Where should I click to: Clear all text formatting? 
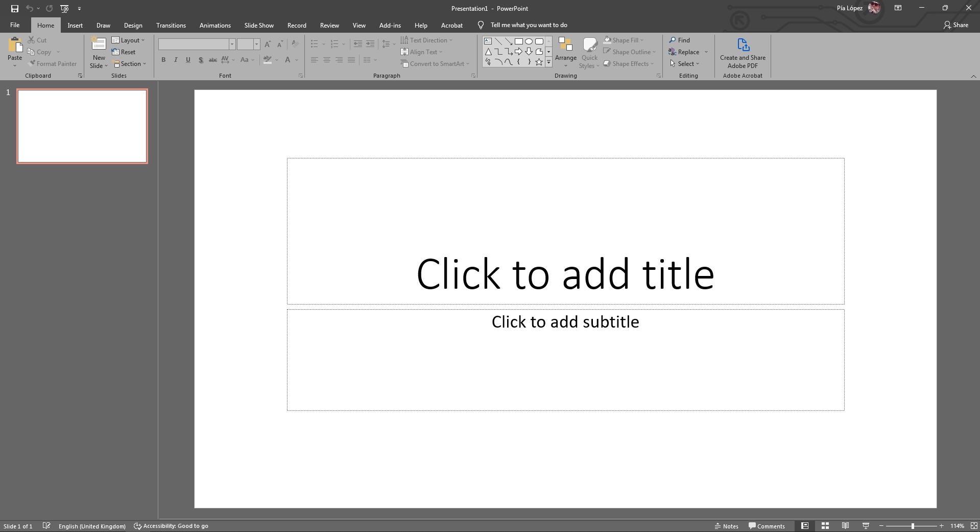point(295,44)
